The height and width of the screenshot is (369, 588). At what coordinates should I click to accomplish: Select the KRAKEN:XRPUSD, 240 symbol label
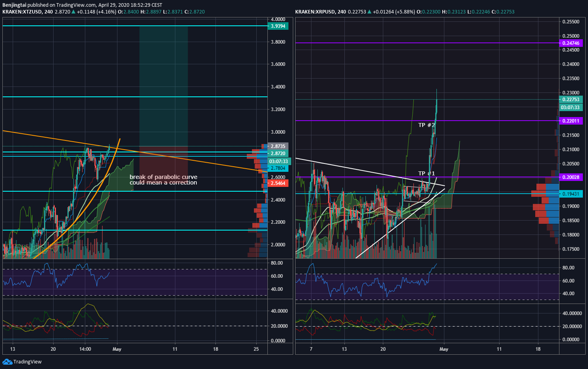pyautogui.click(x=321, y=12)
